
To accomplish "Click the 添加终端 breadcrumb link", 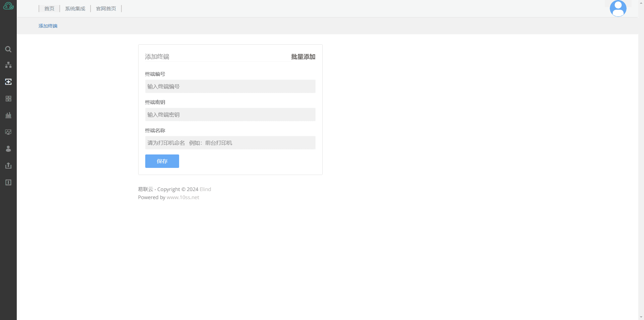I will click(x=48, y=26).
